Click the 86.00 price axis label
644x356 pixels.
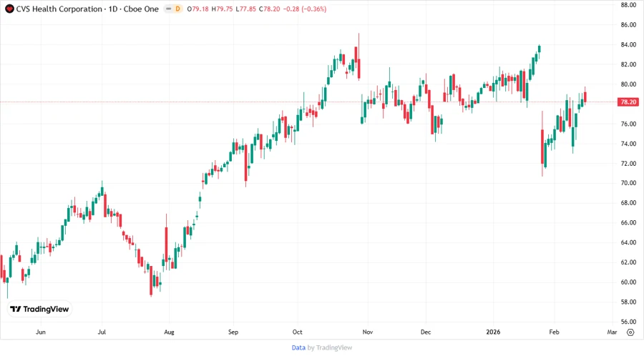(628, 25)
